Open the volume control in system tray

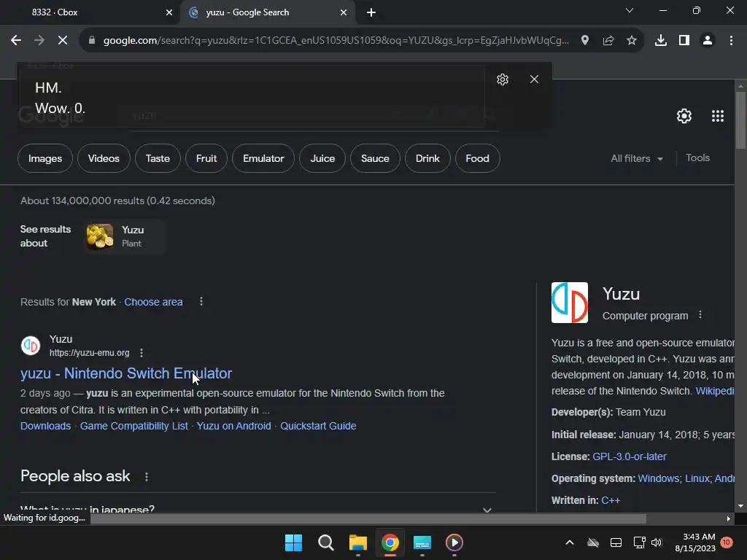click(x=657, y=542)
